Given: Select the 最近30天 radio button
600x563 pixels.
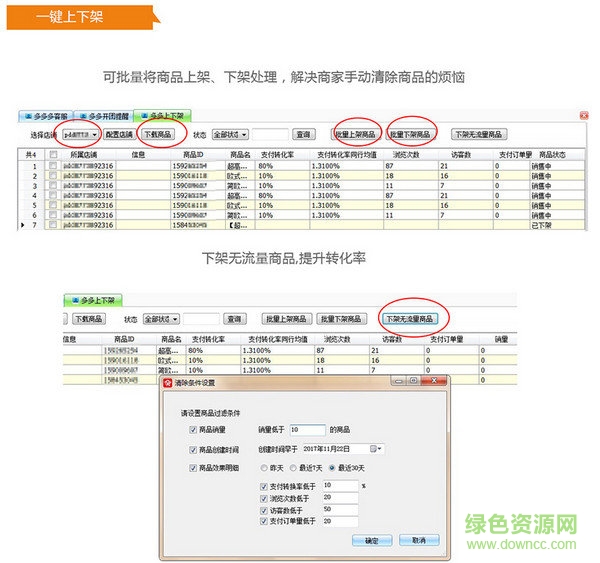Looking at the screenshot, I should (332, 468).
